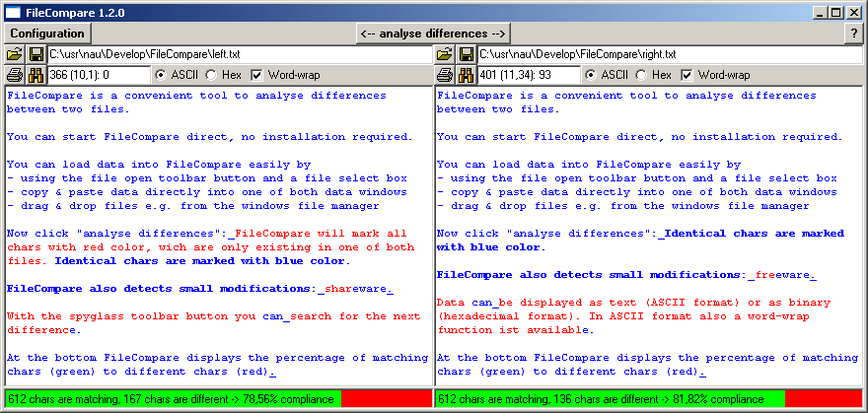Open help with the question mark button
This screenshot has height=413, width=868.
click(x=853, y=34)
